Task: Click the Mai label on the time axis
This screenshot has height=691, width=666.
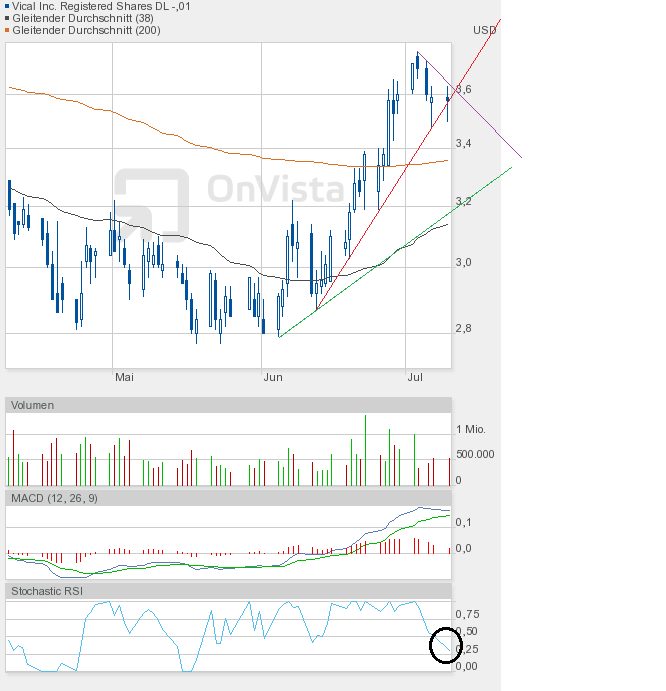Action: pyautogui.click(x=124, y=377)
